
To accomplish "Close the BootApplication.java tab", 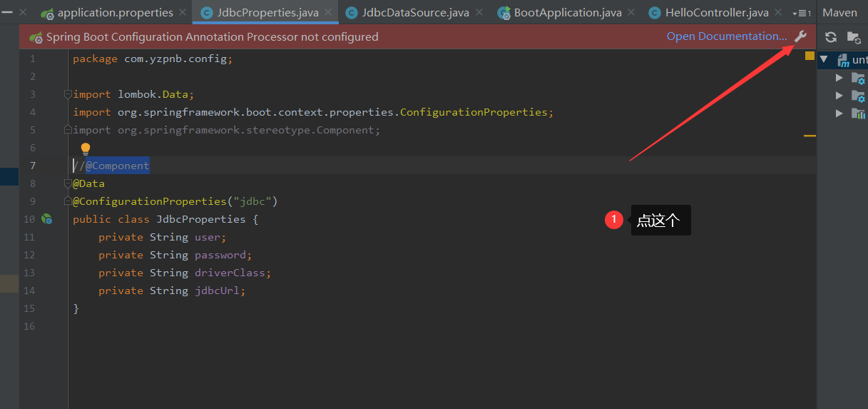I will 631,13.
